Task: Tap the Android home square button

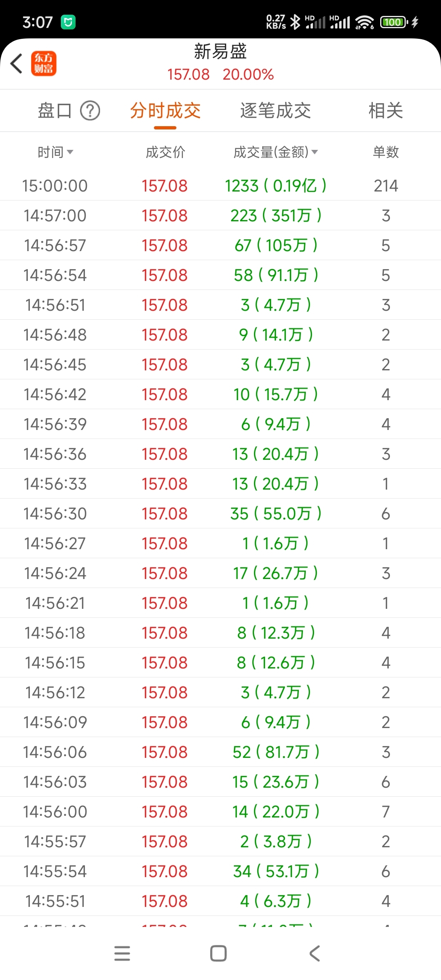Action: [x=218, y=953]
